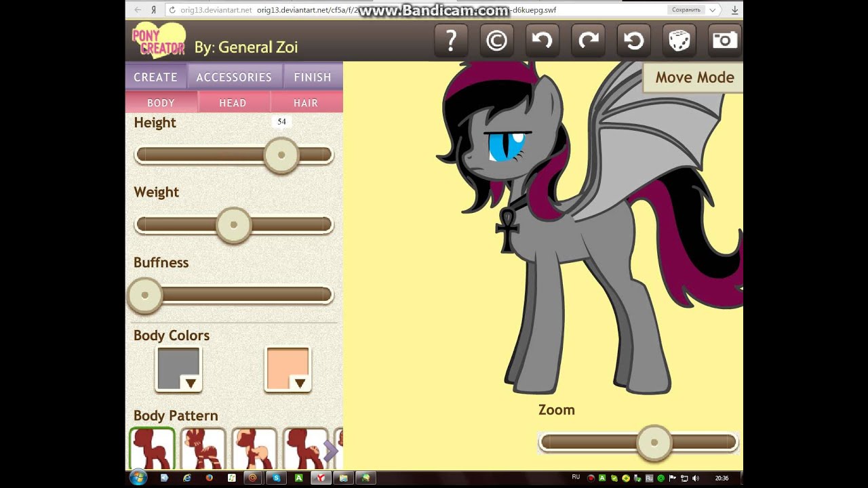The image size is (868, 488).
Task: Open the Windows Start menu
Action: [x=138, y=478]
